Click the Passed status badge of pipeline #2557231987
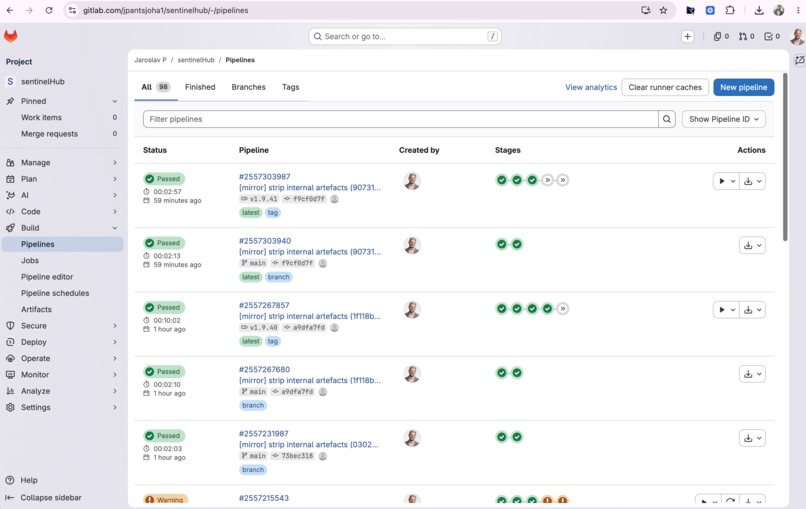Image resolution: width=806 pixels, height=509 pixels. point(164,435)
